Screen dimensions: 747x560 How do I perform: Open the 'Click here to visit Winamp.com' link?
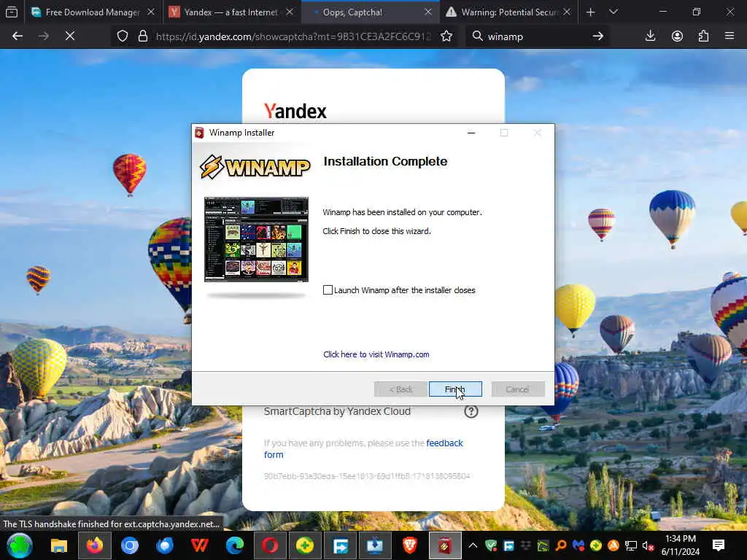pyautogui.click(x=376, y=354)
